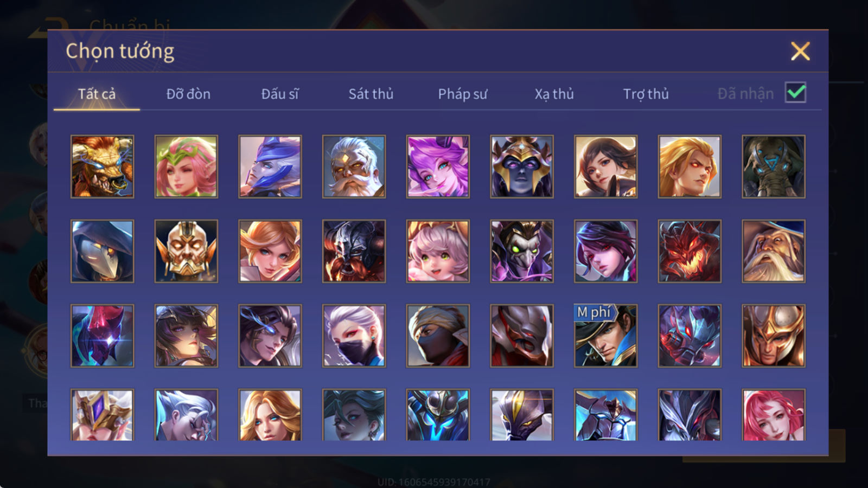Screen dimensions: 868x488
Task: Select the white-haired masked ninja woman
Action: point(354,336)
